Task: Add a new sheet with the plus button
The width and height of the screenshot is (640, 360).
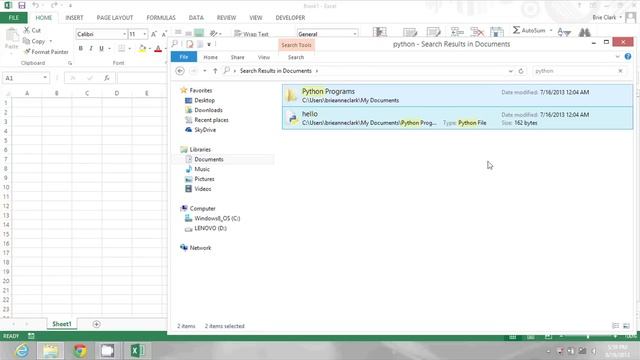Action: coord(96,324)
